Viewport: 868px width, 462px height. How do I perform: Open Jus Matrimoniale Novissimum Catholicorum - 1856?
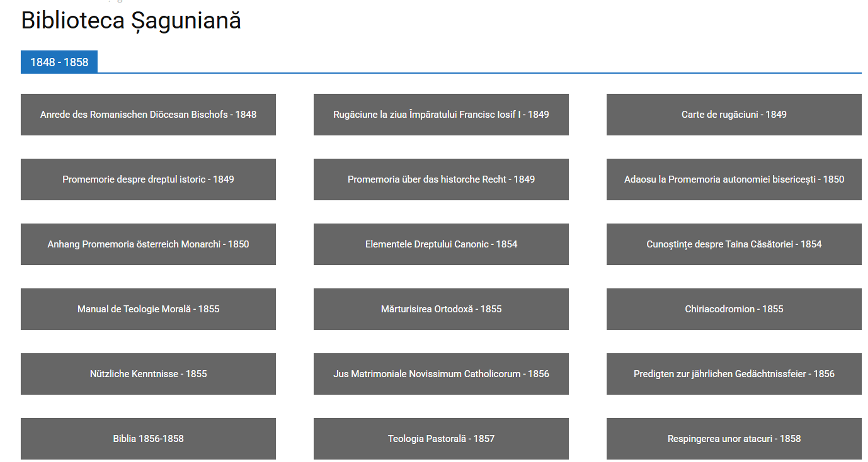[441, 374]
